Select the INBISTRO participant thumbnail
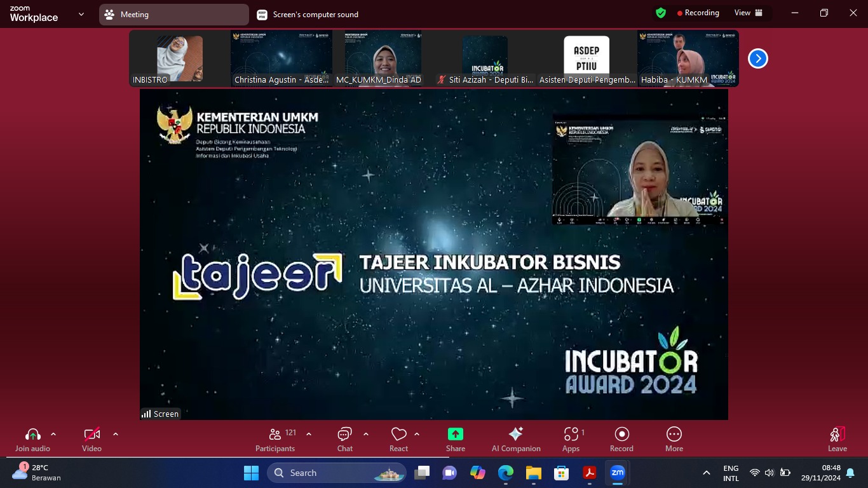This screenshot has height=488, width=868. click(180, 58)
